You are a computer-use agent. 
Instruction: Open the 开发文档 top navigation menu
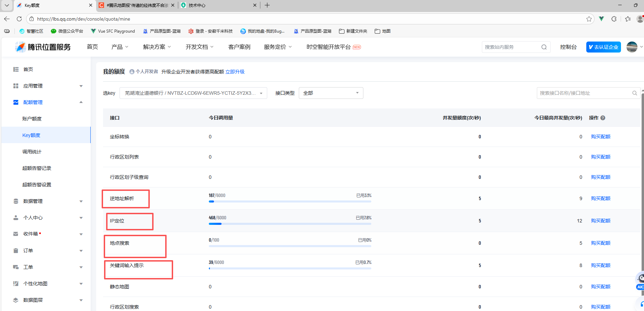click(199, 47)
